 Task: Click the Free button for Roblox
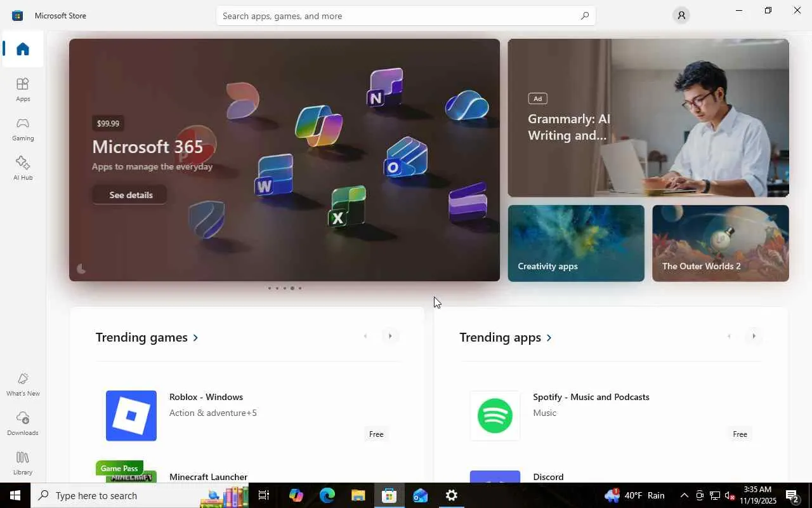tap(376, 434)
